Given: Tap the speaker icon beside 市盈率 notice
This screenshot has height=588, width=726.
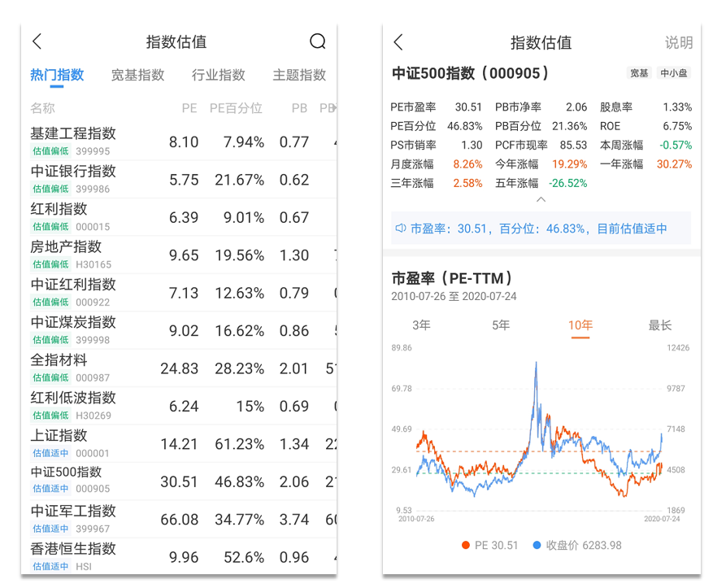Looking at the screenshot, I should (x=400, y=229).
